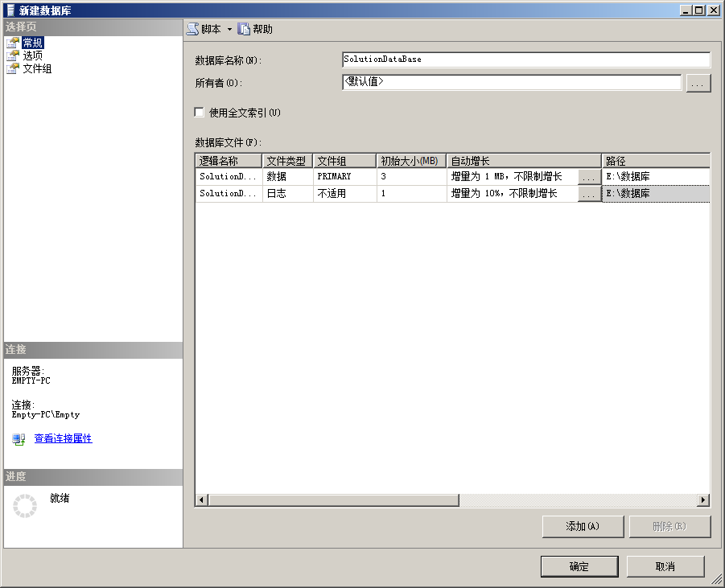The image size is (725, 588).
Task: Click the 逻辑名称 column header
Action: [x=229, y=161]
